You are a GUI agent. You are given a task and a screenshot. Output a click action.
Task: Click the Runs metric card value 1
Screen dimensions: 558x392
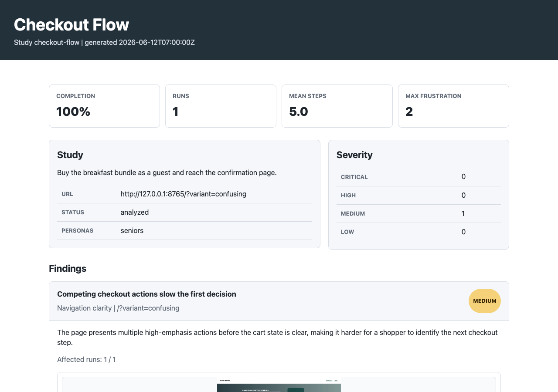(x=176, y=112)
